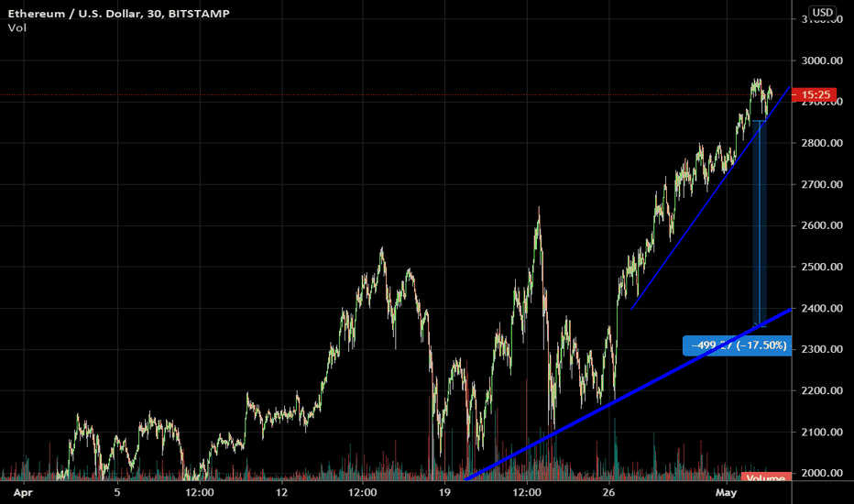This screenshot has width=854, height=504.
Task: Click the -17.50% measurement label
Action: click(x=738, y=345)
